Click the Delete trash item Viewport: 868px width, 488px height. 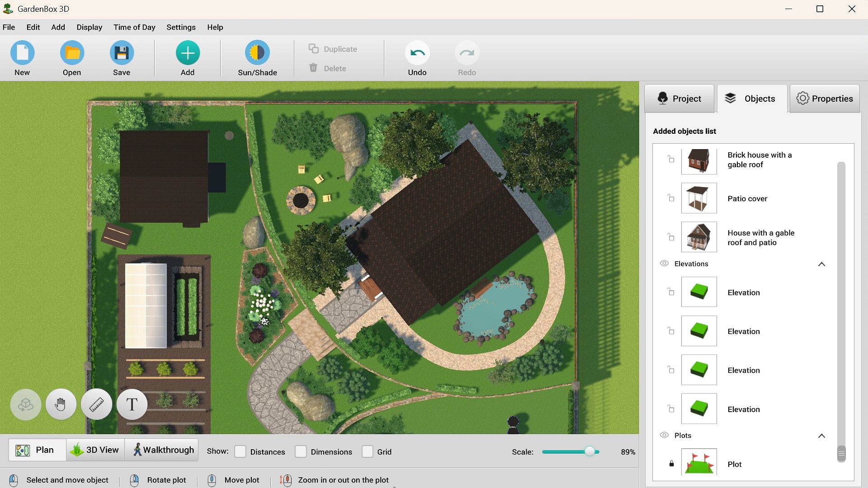tap(327, 68)
